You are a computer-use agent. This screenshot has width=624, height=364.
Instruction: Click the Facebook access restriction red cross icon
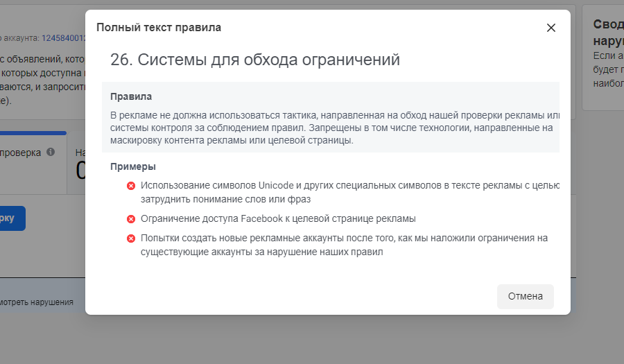[x=131, y=219]
